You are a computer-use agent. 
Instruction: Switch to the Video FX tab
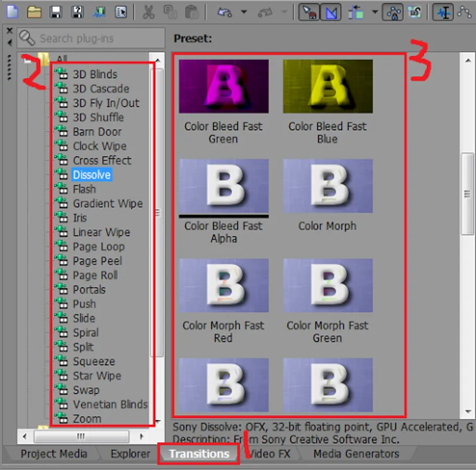click(x=270, y=454)
